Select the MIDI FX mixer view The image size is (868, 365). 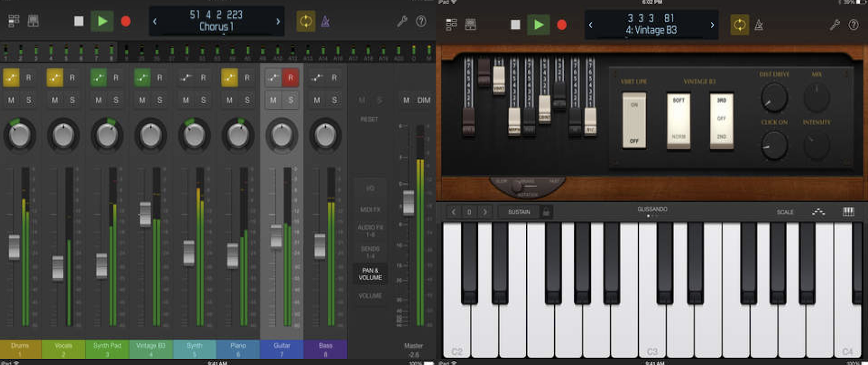tap(370, 209)
